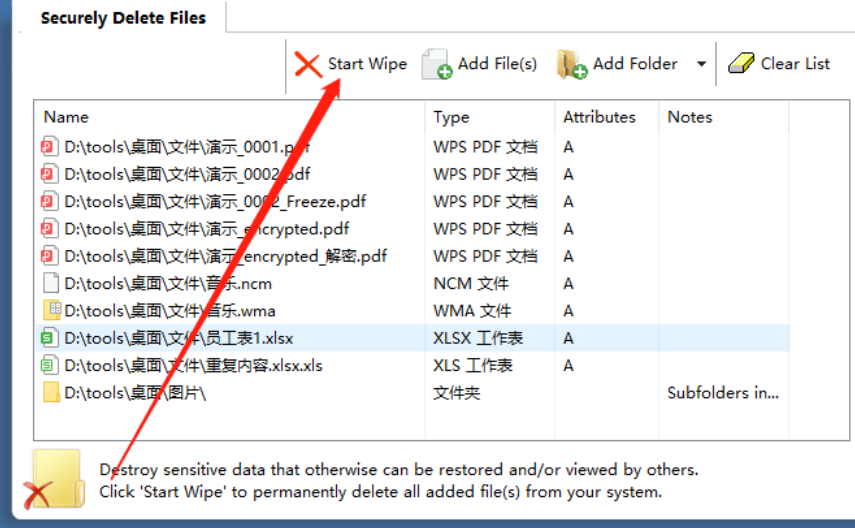855x528 pixels.
Task: Click the Subfolders in... note cell
Action: click(x=723, y=393)
